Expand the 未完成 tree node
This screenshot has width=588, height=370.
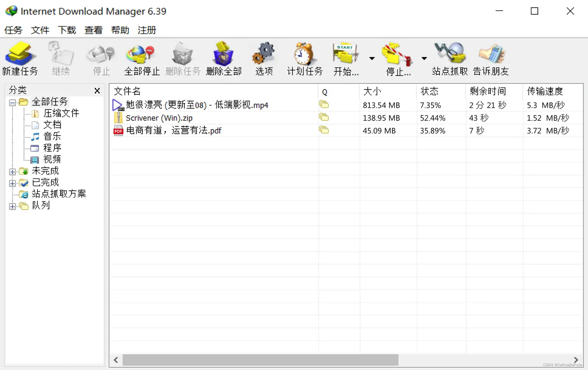pos(12,172)
